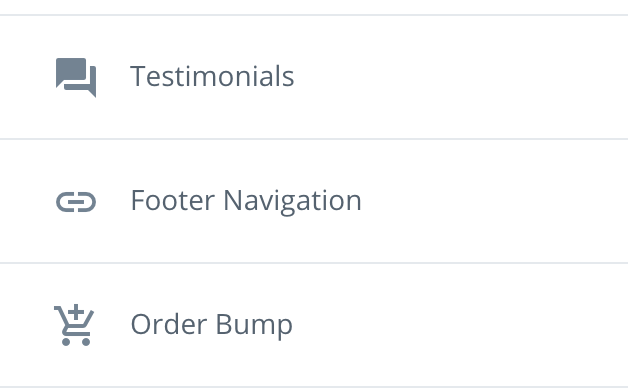Expand the Testimonials panel row

click(314, 77)
